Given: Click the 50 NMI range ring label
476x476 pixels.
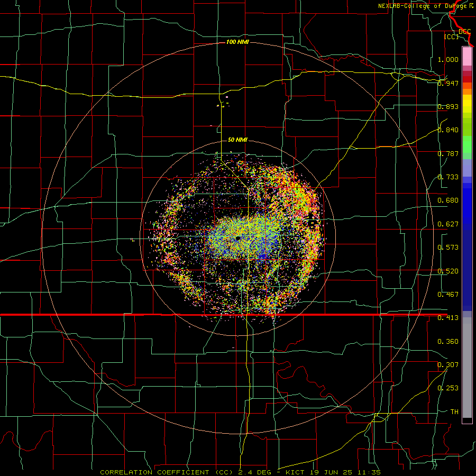Looking at the screenshot, I should click(237, 140).
